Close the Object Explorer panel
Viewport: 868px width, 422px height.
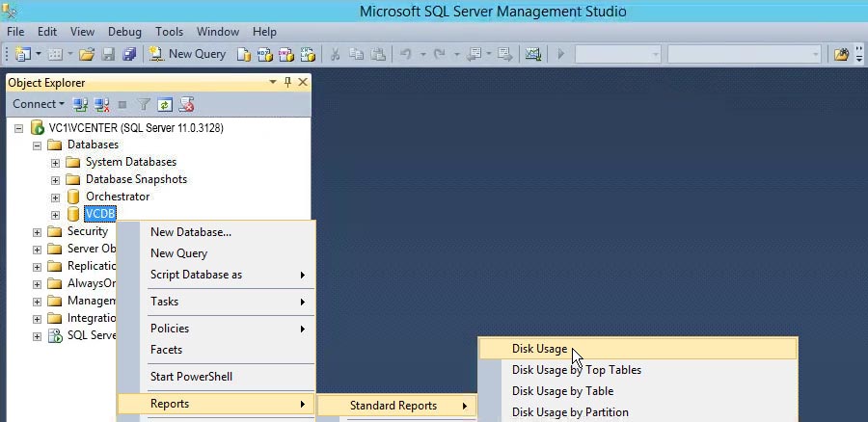[x=303, y=83]
